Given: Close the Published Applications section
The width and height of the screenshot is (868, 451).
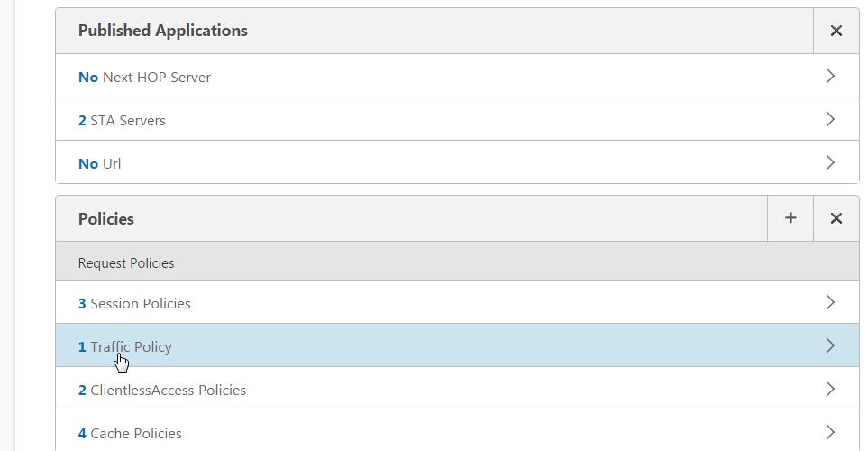Looking at the screenshot, I should tap(836, 31).
